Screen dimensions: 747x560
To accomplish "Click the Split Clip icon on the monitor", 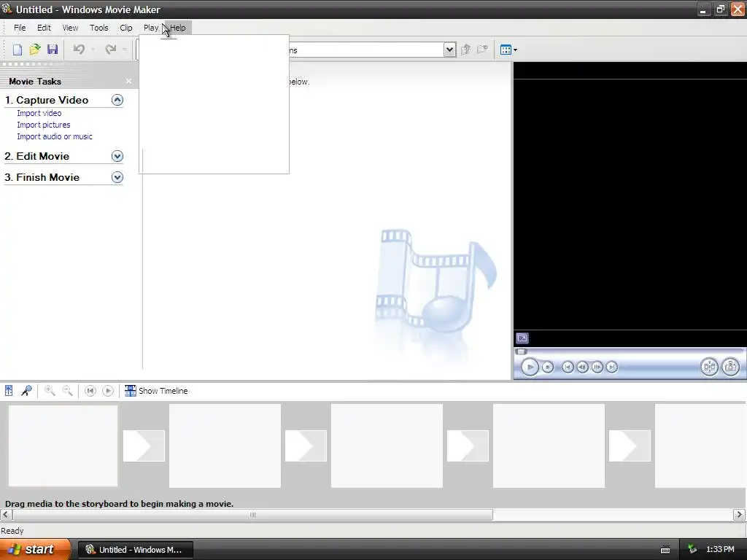I will 709,367.
